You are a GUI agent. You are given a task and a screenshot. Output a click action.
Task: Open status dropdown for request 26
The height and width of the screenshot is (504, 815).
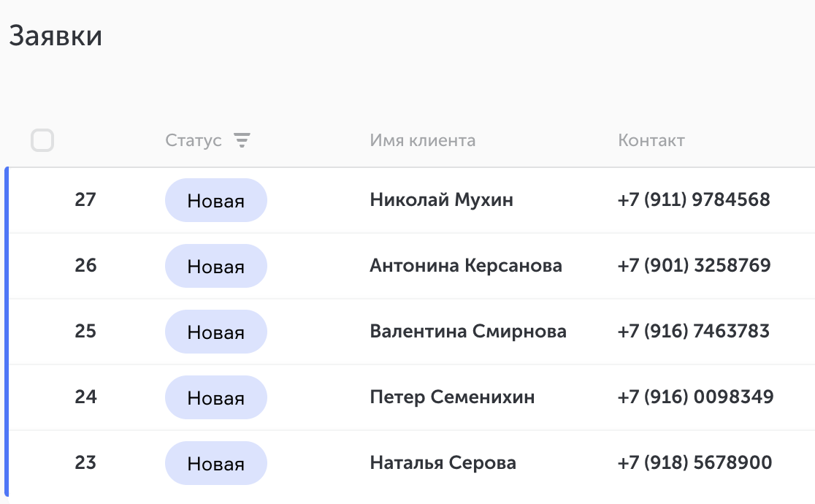(215, 266)
